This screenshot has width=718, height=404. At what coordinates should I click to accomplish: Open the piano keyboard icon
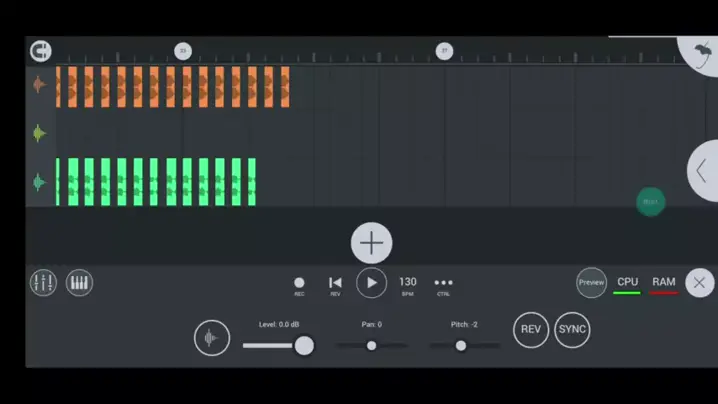point(80,283)
